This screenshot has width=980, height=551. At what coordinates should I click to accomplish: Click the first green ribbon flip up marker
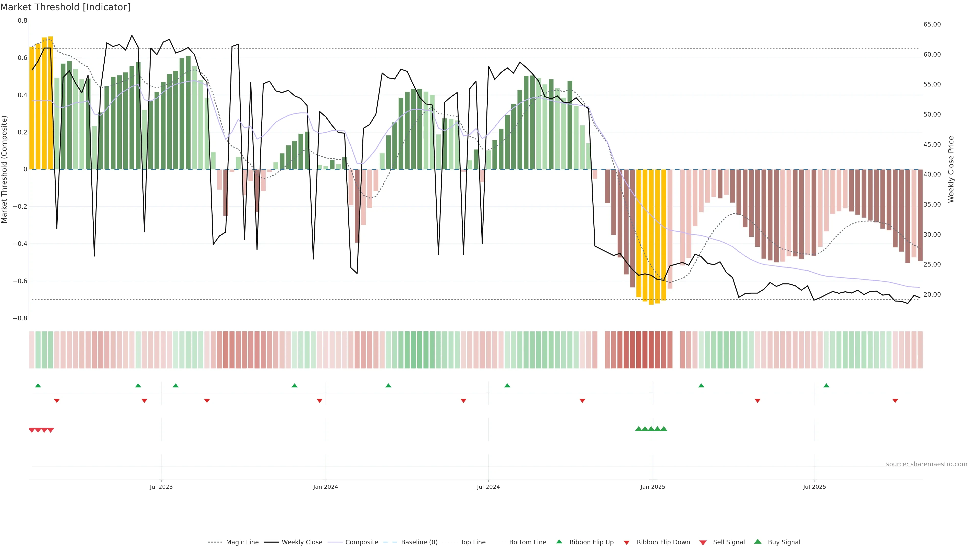pyautogui.click(x=38, y=386)
